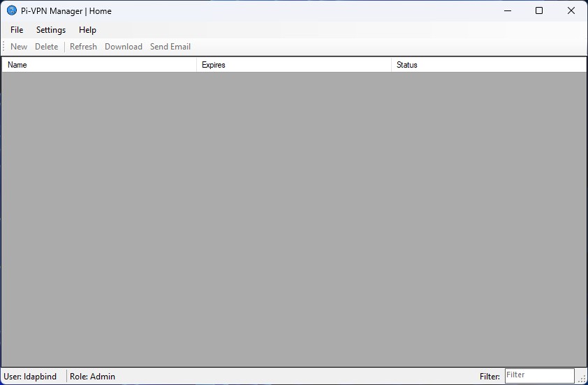Image resolution: width=588 pixels, height=385 pixels.
Task: Click the toolbar grip handle
Action: click(3, 47)
